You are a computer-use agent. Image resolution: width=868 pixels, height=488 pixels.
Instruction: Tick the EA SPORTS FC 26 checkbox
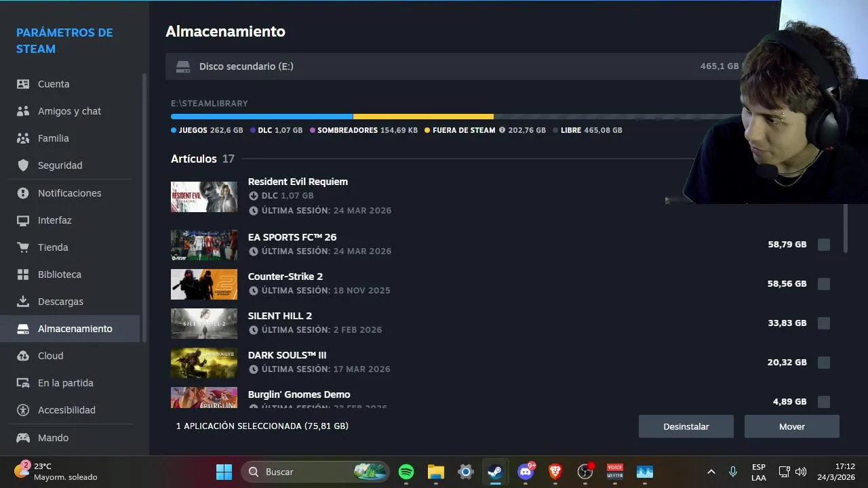[x=824, y=245]
